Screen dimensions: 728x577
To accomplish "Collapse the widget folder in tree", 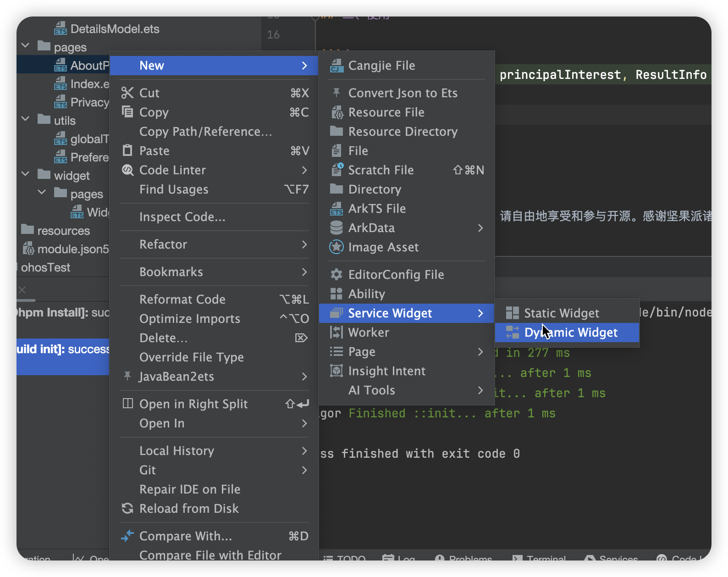I will pos(26,175).
